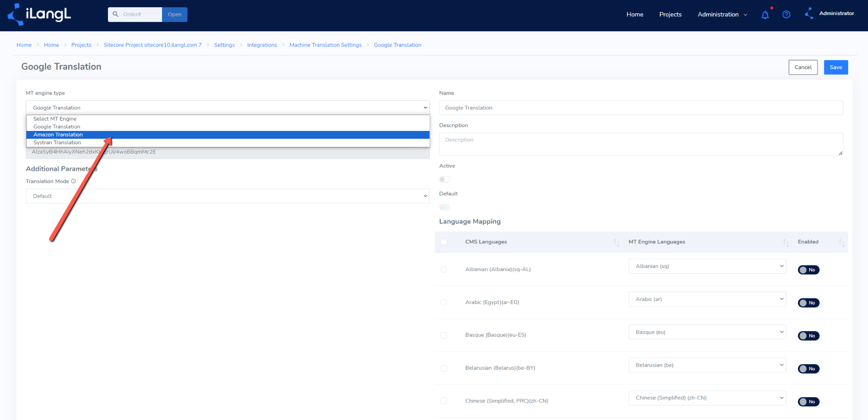Check the Arabic (Egypt) row checkbox

click(x=444, y=303)
